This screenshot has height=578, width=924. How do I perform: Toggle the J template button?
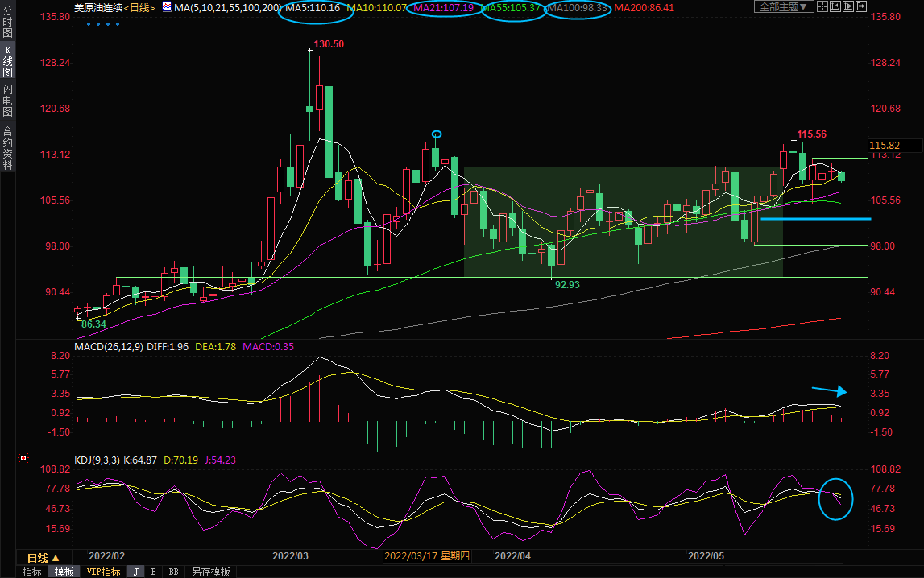(135, 572)
